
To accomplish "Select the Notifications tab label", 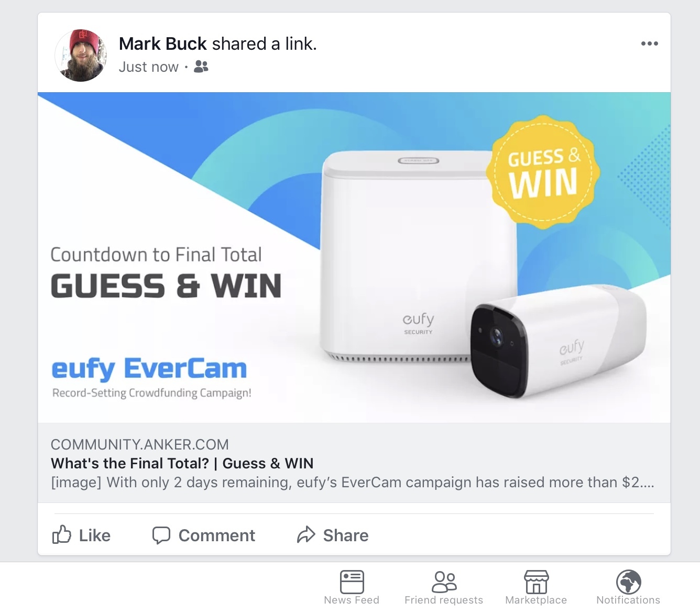I will [628, 600].
